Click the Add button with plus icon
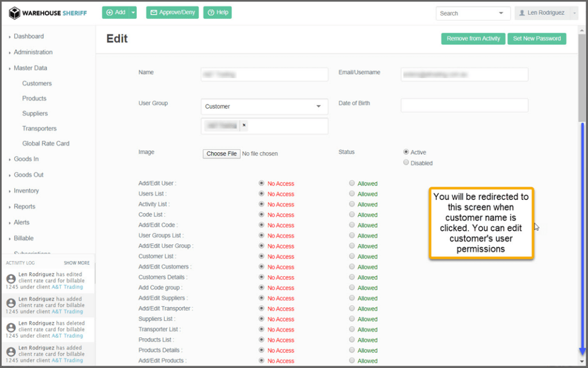 (115, 13)
